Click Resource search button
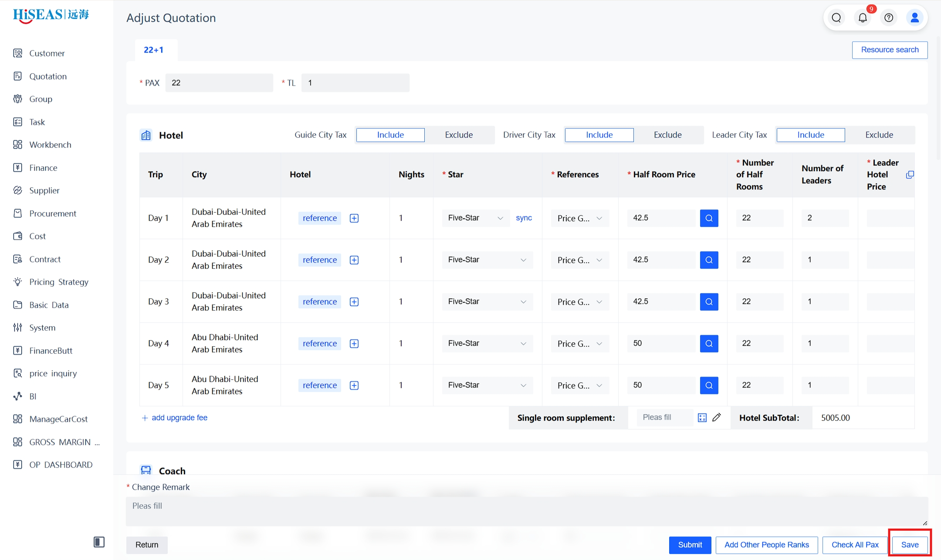The height and width of the screenshot is (560, 941). coord(890,50)
